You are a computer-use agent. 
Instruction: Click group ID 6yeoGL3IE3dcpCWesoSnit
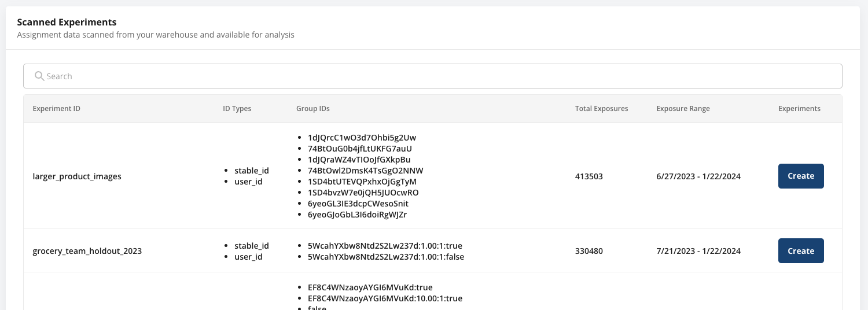click(x=358, y=204)
